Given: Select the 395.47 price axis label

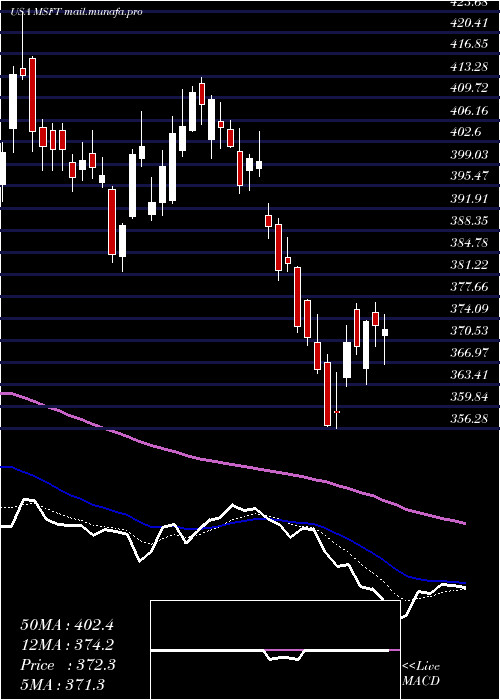Looking at the screenshot, I should pos(469,176).
